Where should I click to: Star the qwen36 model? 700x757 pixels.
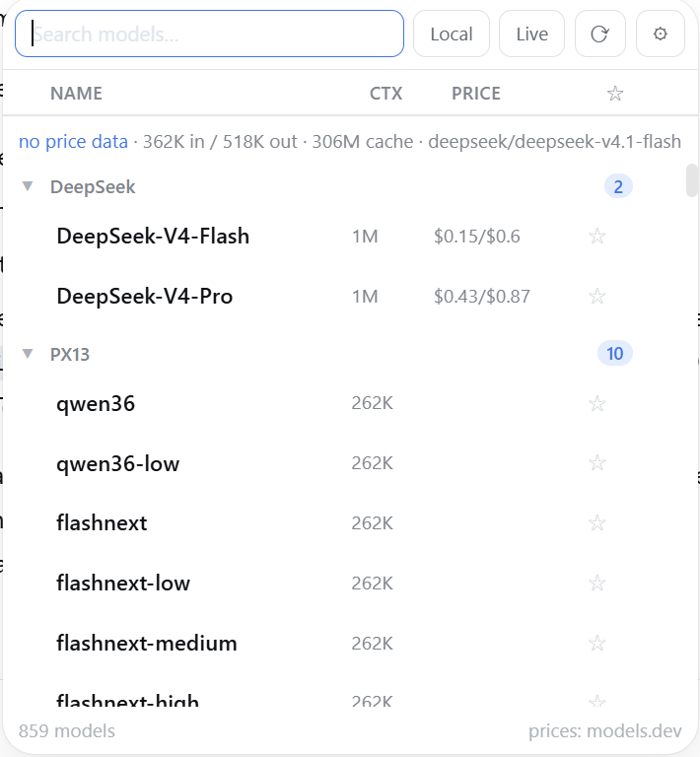pos(597,403)
